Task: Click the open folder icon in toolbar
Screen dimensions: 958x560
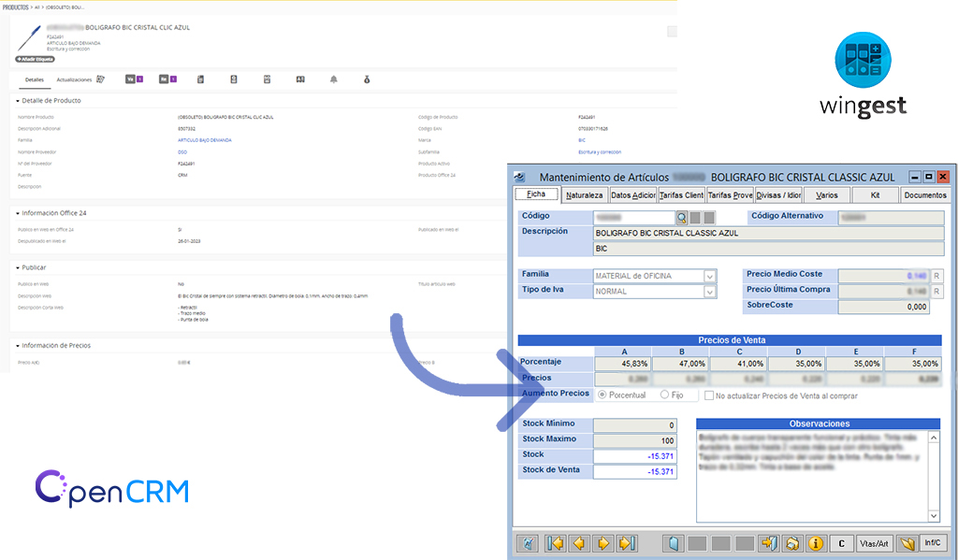Action: tap(907, 543)
